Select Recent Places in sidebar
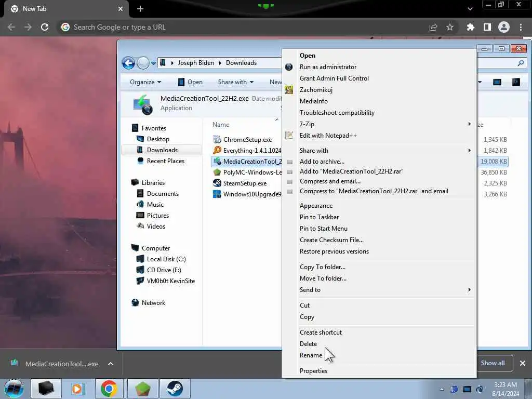 (x=166, y=161)
